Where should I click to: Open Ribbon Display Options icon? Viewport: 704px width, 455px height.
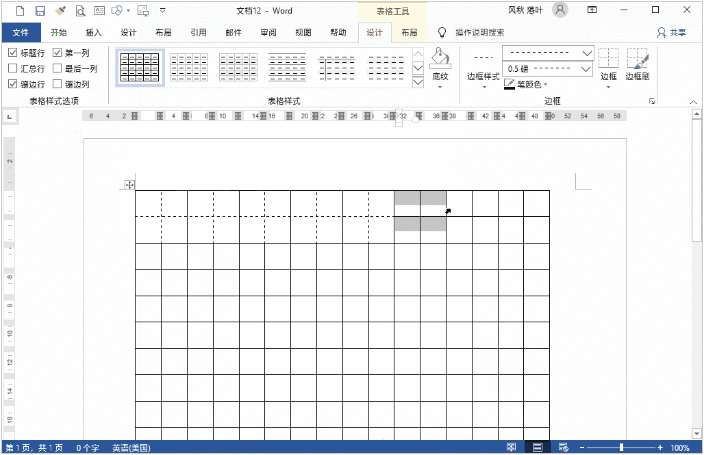tap(592, 9)
